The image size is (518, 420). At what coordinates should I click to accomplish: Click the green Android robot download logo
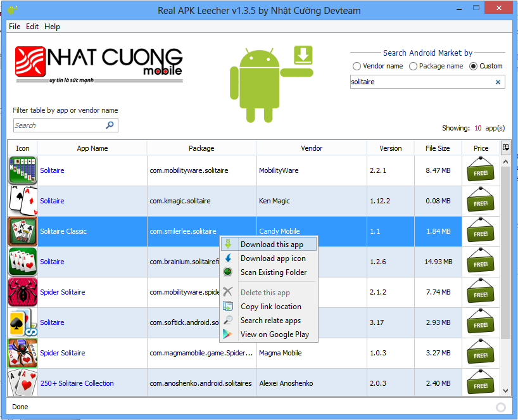(x=272, y=84)
